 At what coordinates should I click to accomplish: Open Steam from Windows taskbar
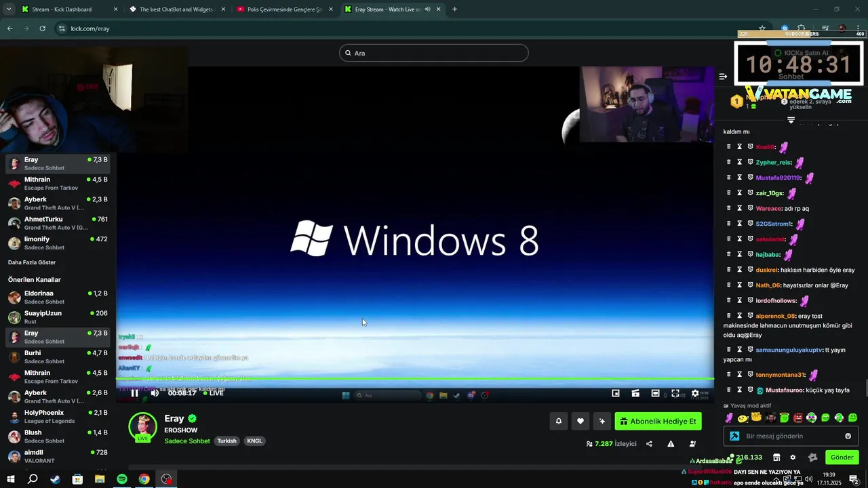click(55, 479)
